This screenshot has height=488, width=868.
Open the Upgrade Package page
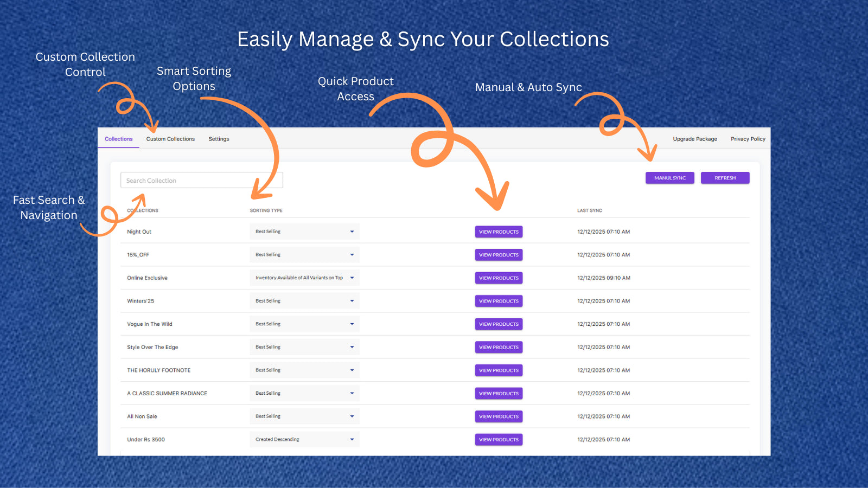pos(695,139)
